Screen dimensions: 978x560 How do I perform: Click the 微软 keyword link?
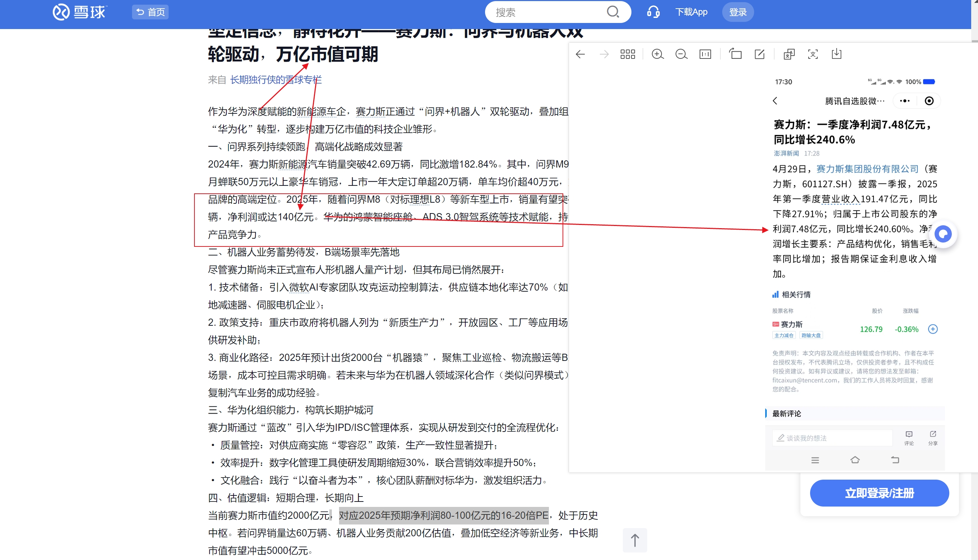pos(299,287)
